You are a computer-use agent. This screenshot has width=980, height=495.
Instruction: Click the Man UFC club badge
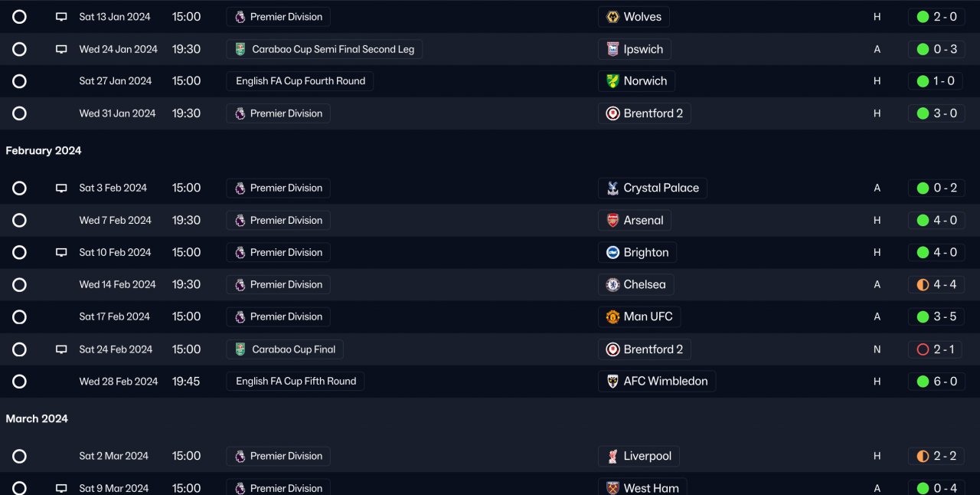(x=612, y=317)
